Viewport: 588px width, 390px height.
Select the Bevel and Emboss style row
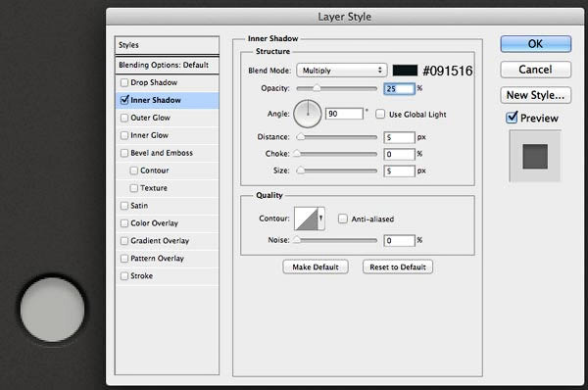pos(167,153)
